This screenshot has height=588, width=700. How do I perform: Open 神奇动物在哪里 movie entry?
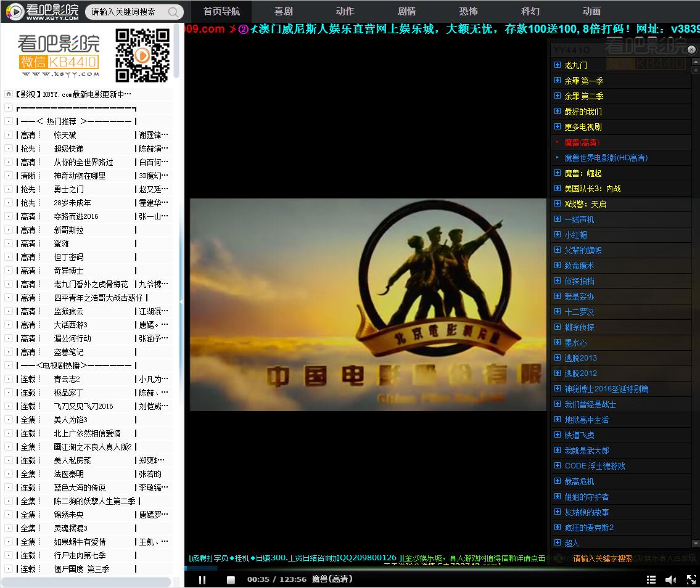tap(80, 176)
